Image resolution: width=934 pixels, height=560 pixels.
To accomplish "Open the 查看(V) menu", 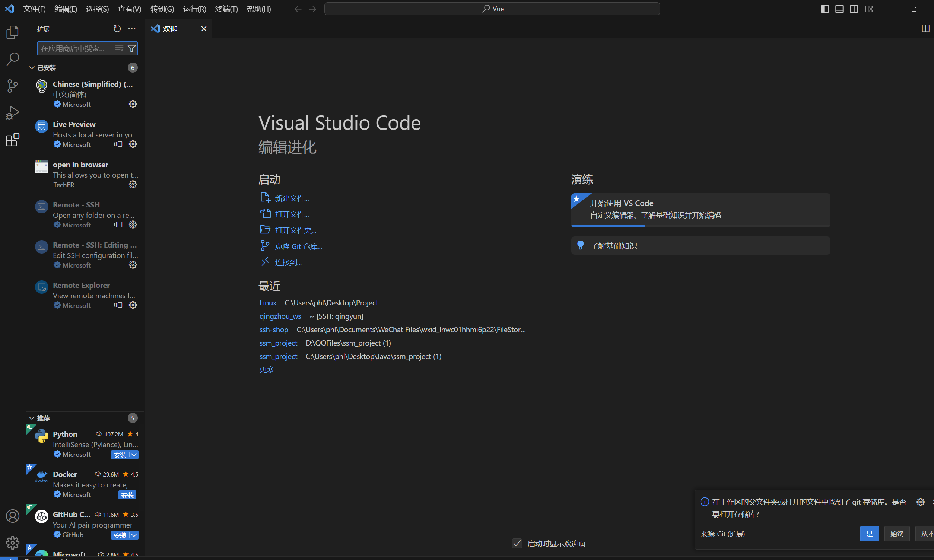I will coord(130,9).
